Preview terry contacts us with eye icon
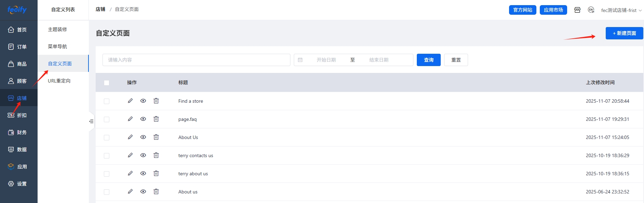 click(143, 155)
